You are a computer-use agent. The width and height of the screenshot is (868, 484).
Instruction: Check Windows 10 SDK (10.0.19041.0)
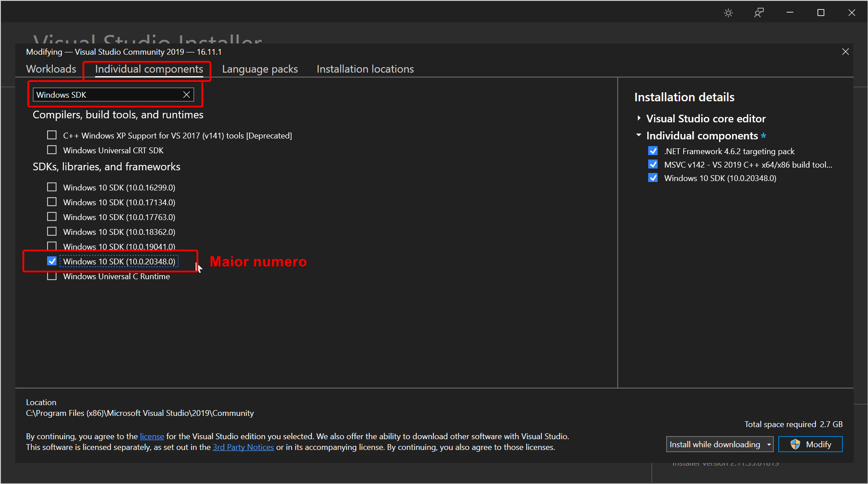pyautogui.click(x=52, y=246)
